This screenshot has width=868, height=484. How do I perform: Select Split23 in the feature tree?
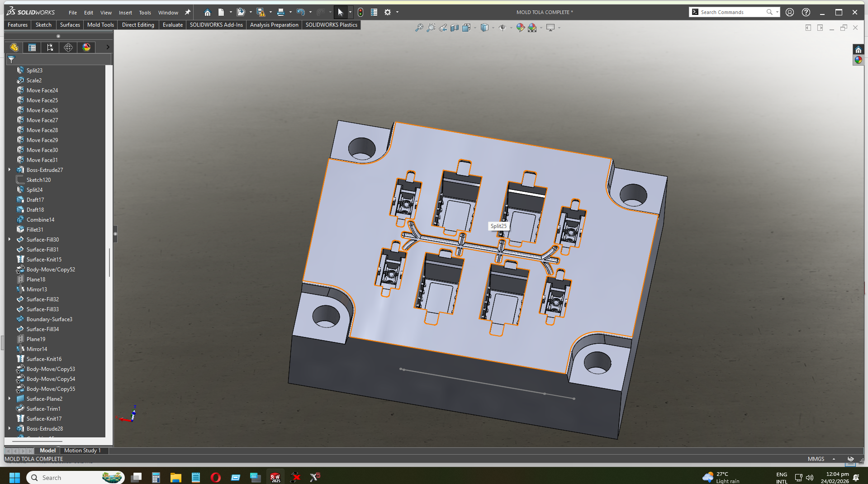(x=34, y=70)
